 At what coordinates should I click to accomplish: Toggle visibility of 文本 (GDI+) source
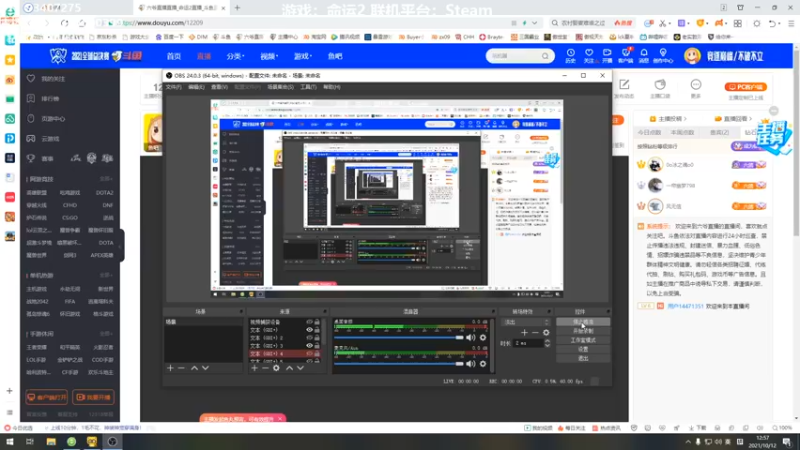pyautogui.click(x=309, y=330)
